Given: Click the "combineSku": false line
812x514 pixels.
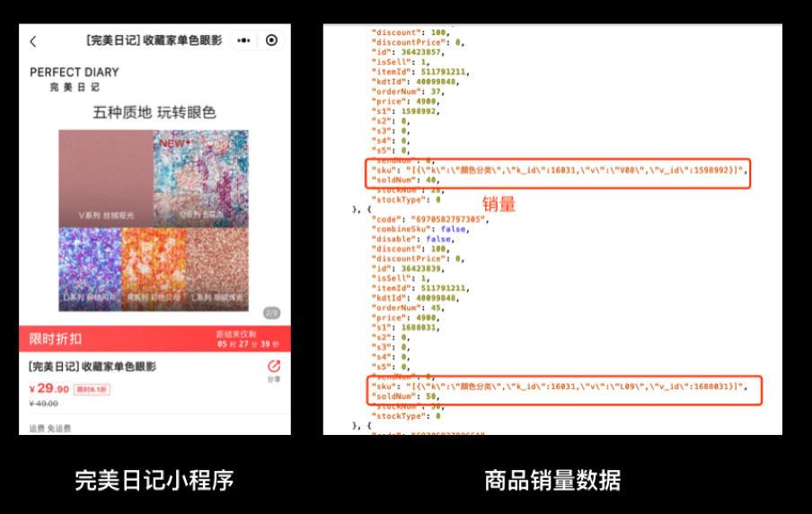Looking at the screenshot, I should point(420,229).
